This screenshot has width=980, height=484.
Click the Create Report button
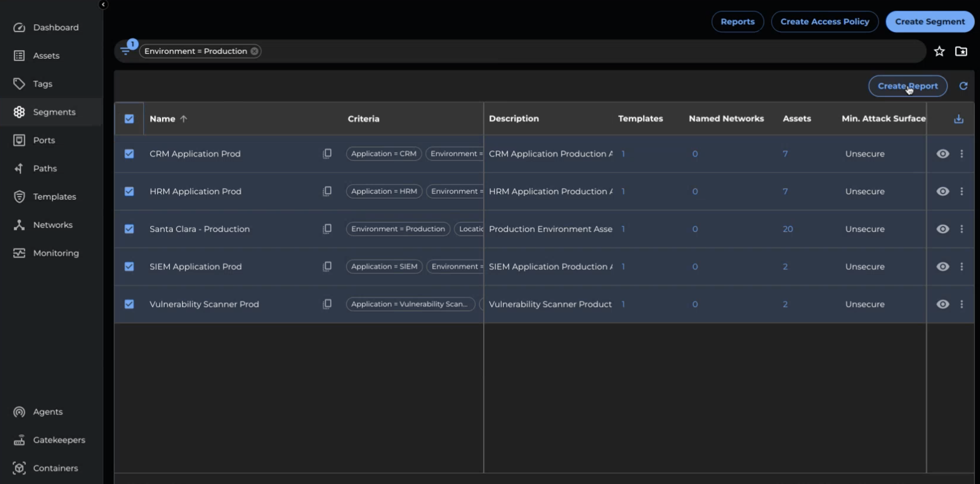[907, 86]
